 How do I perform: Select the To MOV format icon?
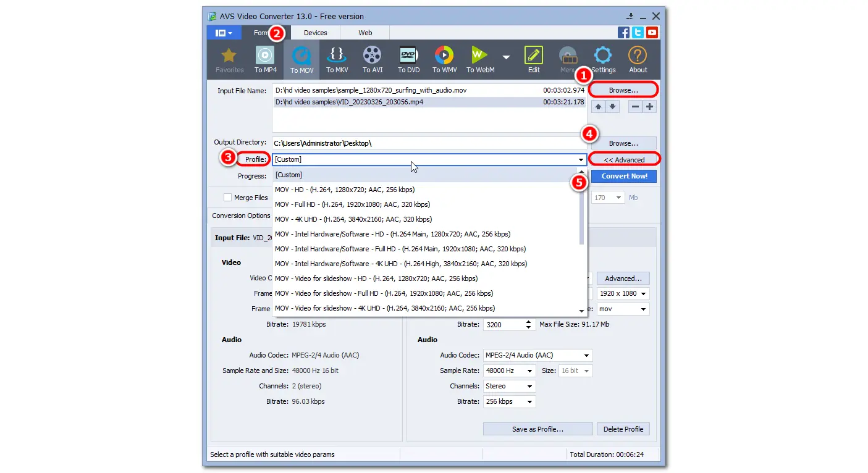(x=302, y=60)
